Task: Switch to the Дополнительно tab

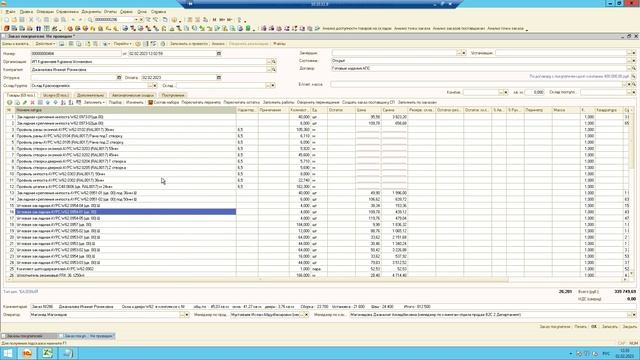Action: [x=90, y=95]
